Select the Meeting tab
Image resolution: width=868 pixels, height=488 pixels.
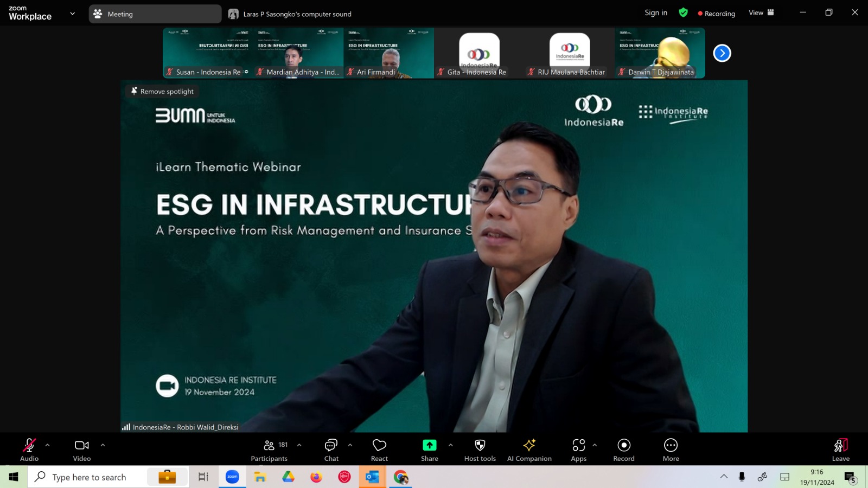click(x=155, y=14)
